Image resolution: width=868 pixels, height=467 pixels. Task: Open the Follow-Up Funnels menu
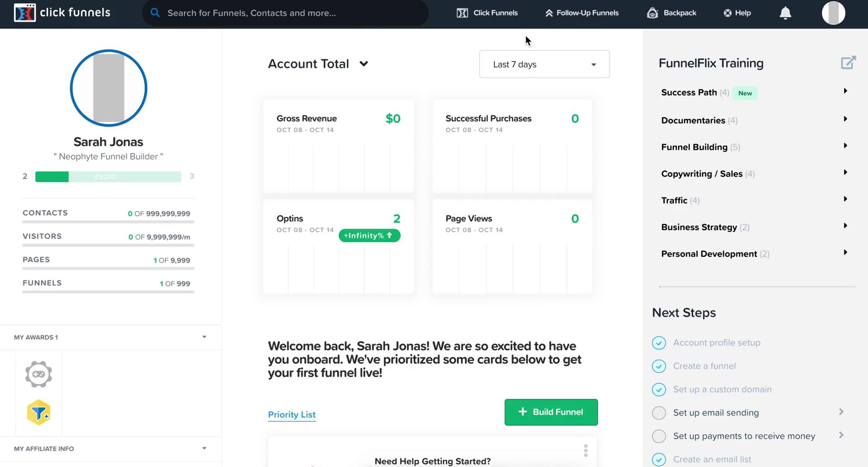point(582,13)
